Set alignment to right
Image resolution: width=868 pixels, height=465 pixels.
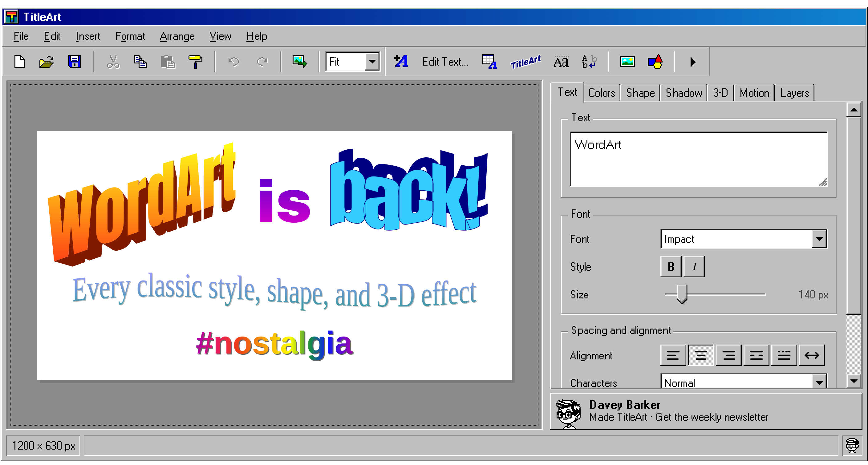728,355
